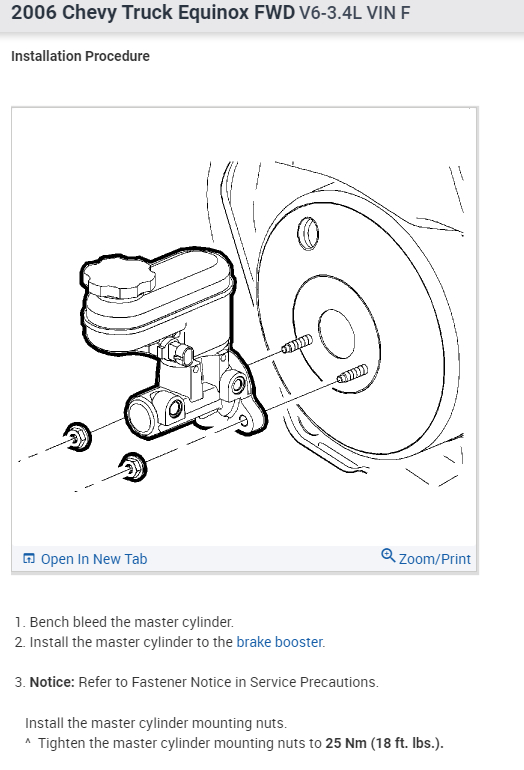Click the fluid level sensor connector in diagram
The height and width of the screenshot is (770, 524).
(180, 352)
